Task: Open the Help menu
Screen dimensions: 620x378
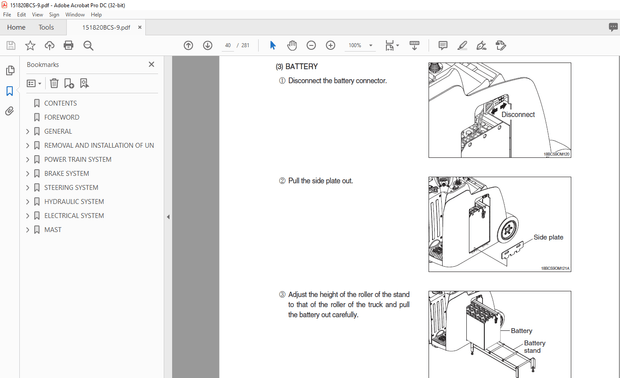Action: point(96,15)
